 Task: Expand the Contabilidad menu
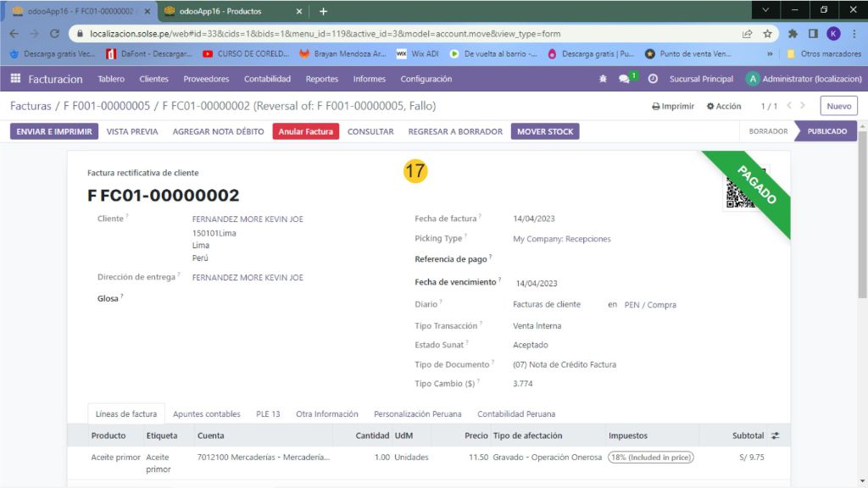click(x=267, y=79)
